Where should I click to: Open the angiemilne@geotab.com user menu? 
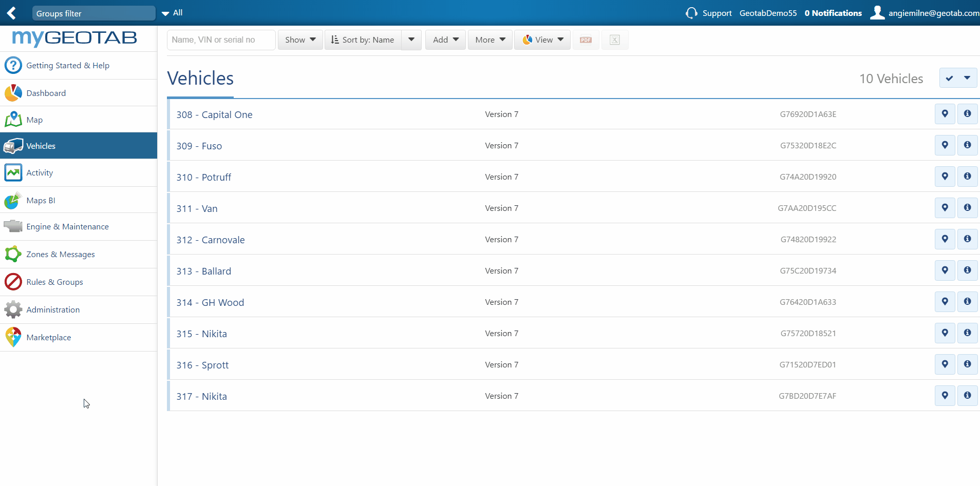(934, 13)
